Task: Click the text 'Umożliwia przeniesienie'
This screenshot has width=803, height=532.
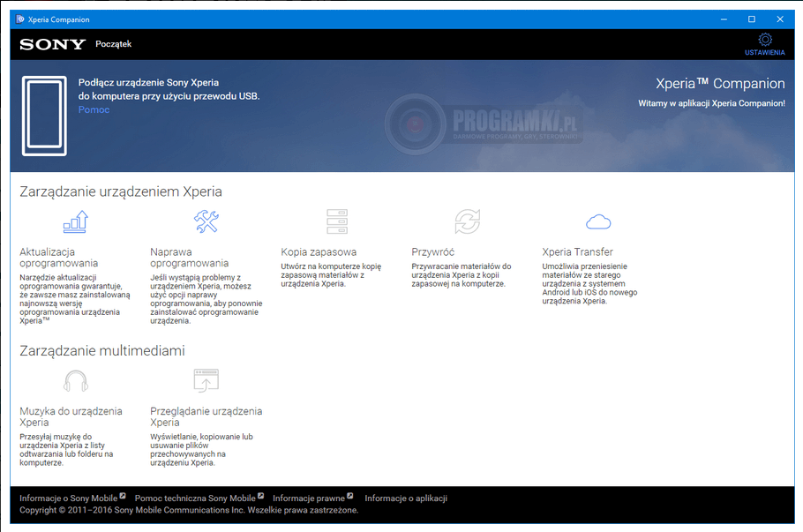Action: (x=584, y=266)
